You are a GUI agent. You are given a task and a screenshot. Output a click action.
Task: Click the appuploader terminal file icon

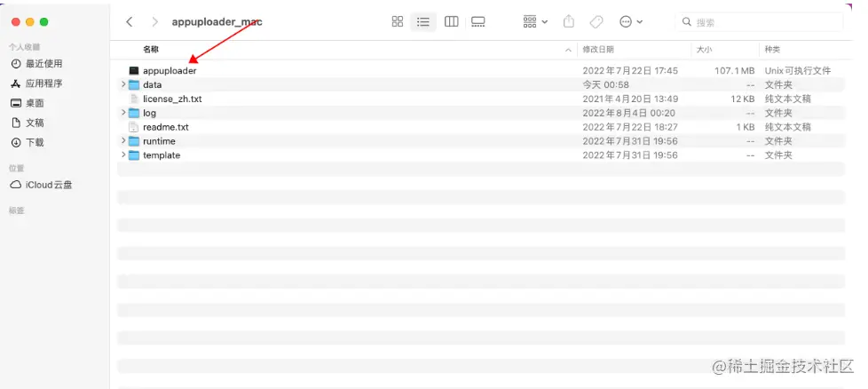point(133,71)
